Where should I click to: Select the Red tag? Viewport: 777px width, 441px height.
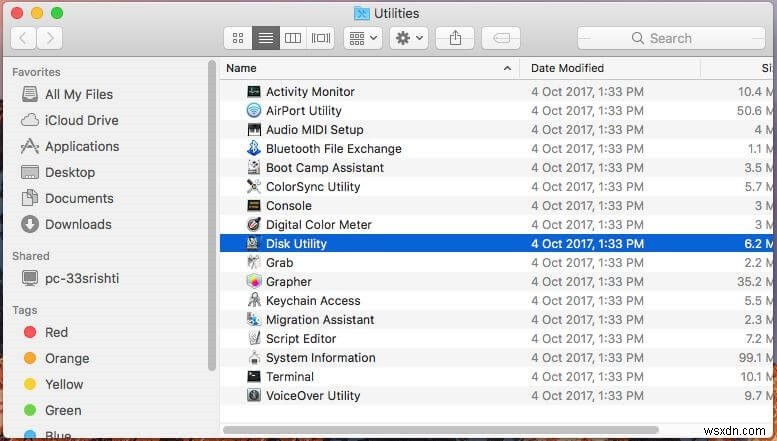coord(46,332)
